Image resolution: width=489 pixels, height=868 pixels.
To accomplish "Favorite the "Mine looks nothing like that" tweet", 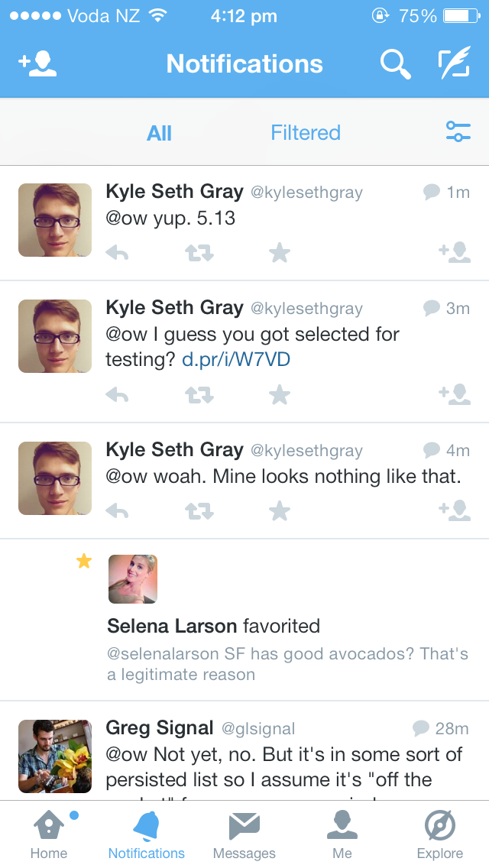I will pyautogui.click(x=280, y=510).
